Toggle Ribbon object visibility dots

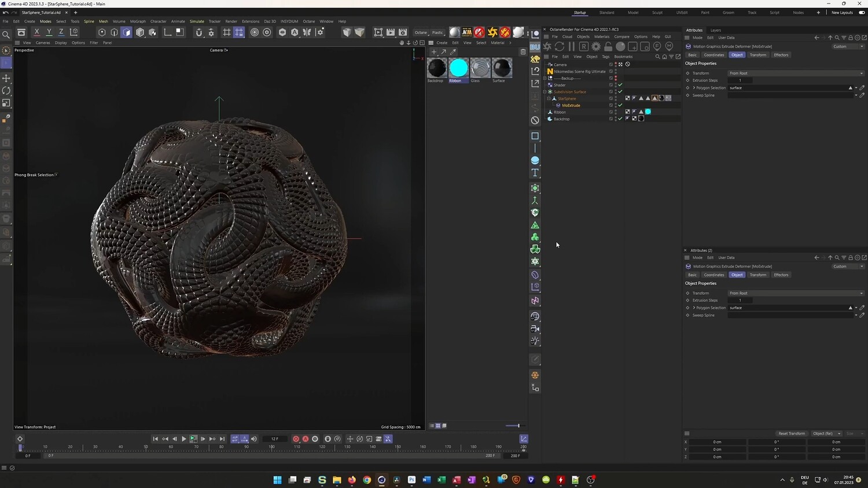pyautogui.click(x=616, y=112)
